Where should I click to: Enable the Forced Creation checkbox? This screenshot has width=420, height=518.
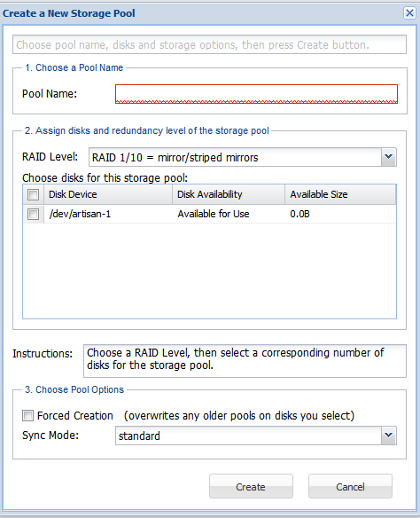click(x=27, y=415)
